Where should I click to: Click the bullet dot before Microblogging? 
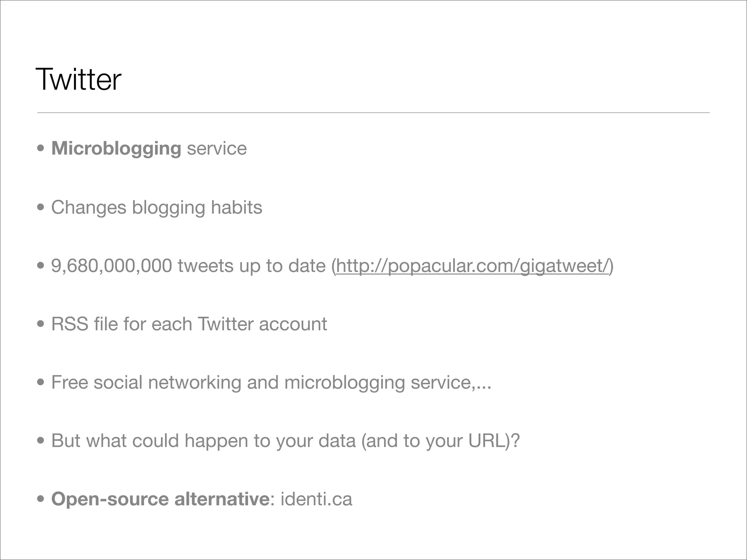(x=41, y=149)
